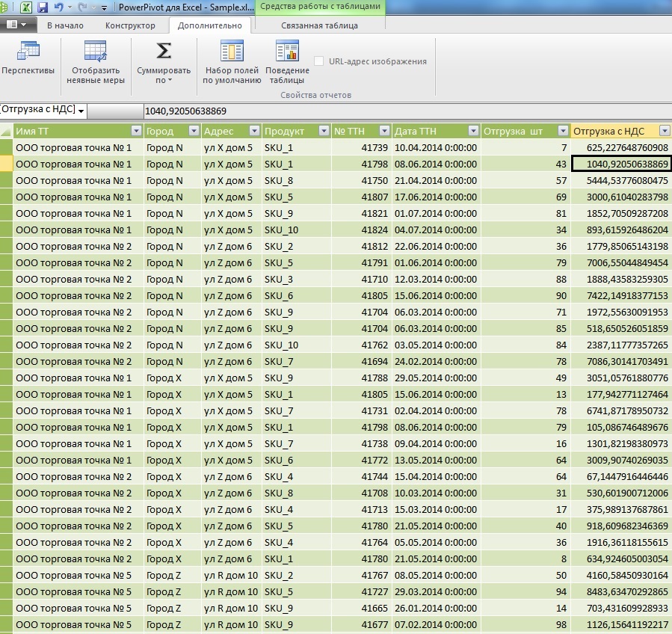Viewport: 672px width, 634px height.
Task: Click 'Средства работы с таблицами' contextual header
Action: (320, 7)
